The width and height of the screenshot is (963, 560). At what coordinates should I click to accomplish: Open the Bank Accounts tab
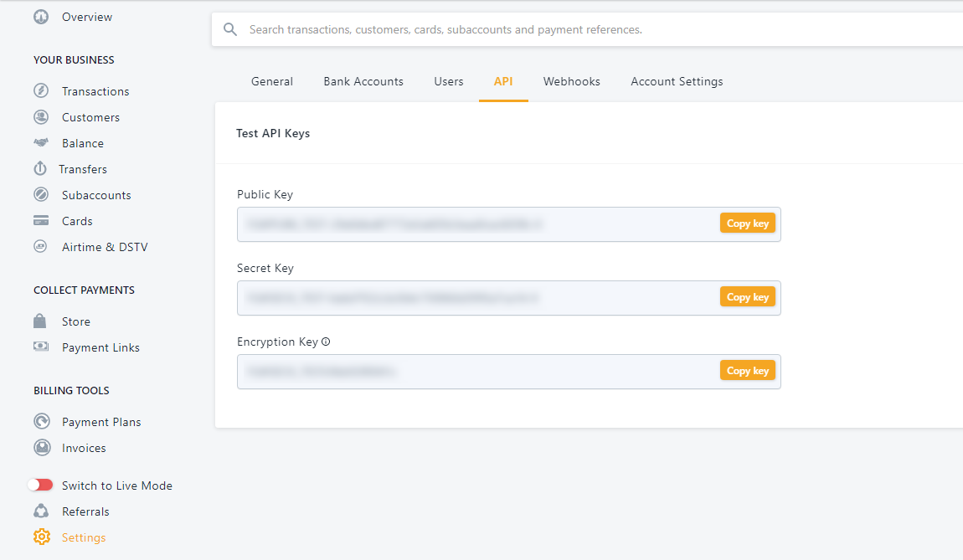pyautogui.click(x=363, y=82)
